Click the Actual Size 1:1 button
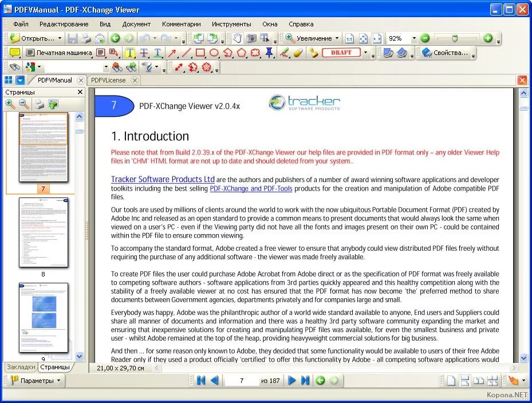532x403 pixels. tap(349, 38)
